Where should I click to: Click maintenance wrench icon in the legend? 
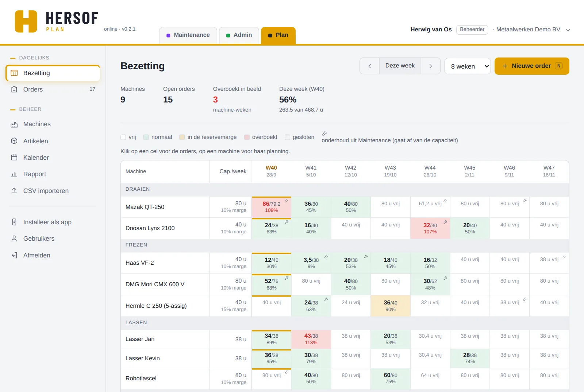324,133
